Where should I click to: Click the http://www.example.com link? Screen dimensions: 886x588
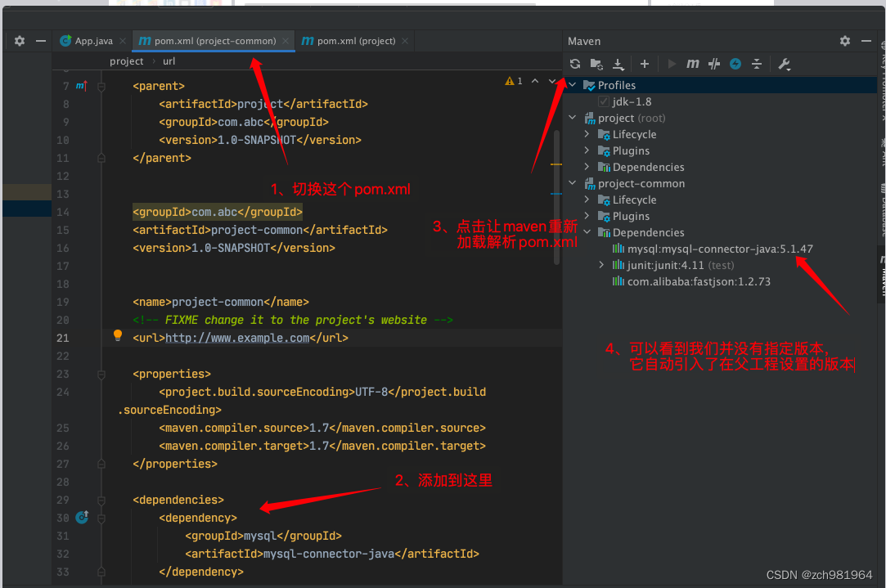[237, 338]
